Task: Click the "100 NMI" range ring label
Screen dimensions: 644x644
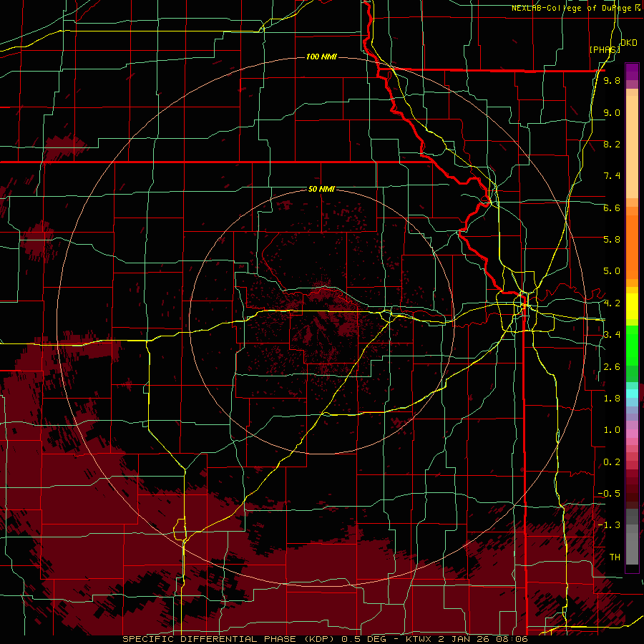Action: 321,57
